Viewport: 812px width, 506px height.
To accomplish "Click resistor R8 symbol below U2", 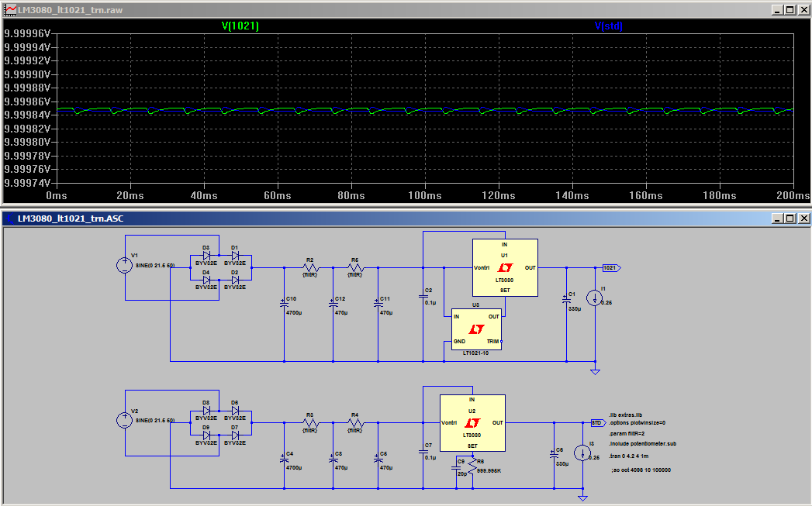I will tap(472, 466).
